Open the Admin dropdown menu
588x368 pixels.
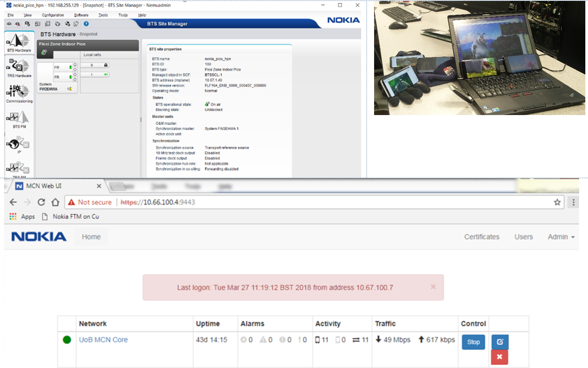[x=561, y=237]
